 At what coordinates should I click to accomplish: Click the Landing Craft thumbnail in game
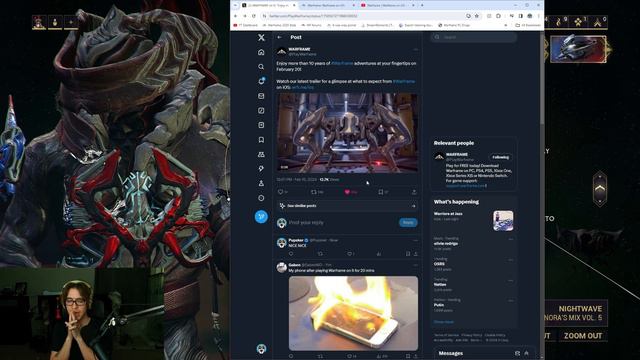point(578,49)
